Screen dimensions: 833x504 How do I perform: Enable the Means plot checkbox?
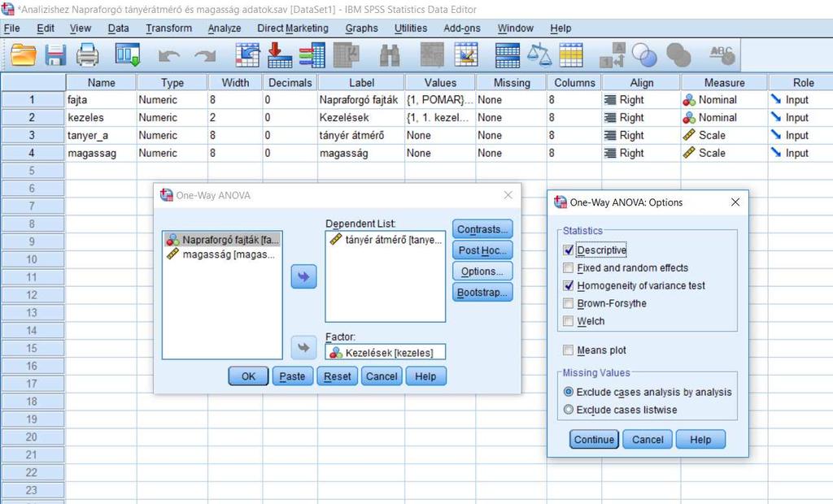569,350
